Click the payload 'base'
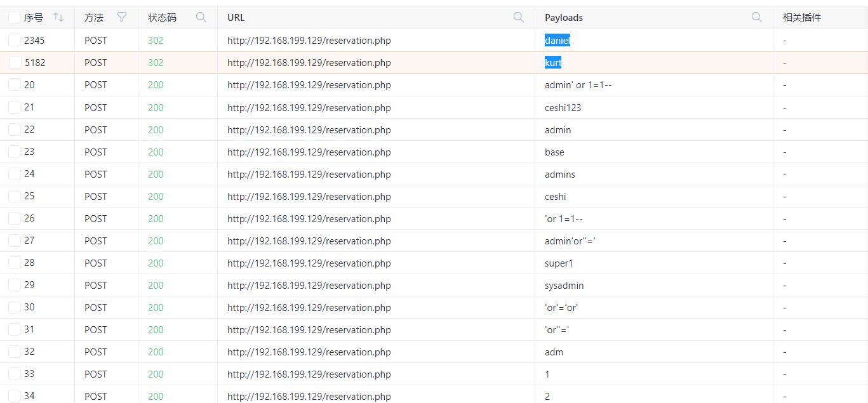This screenshot has height=403, width=868. click(554, 152)
